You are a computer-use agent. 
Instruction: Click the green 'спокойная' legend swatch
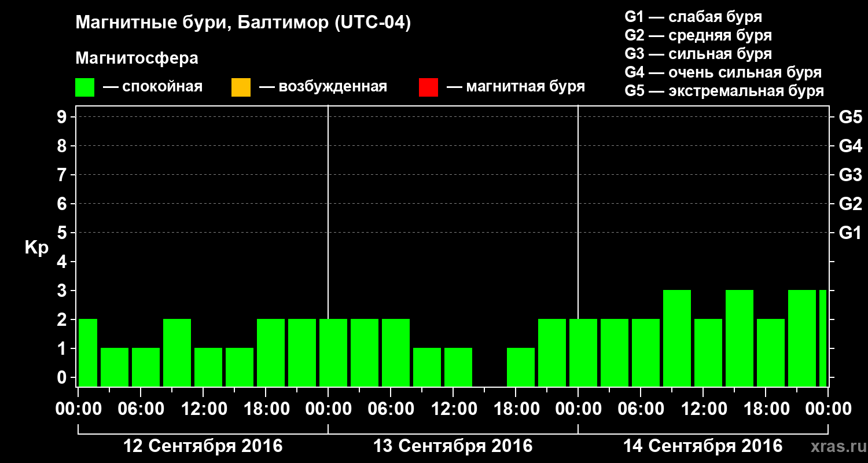[85, 87]
